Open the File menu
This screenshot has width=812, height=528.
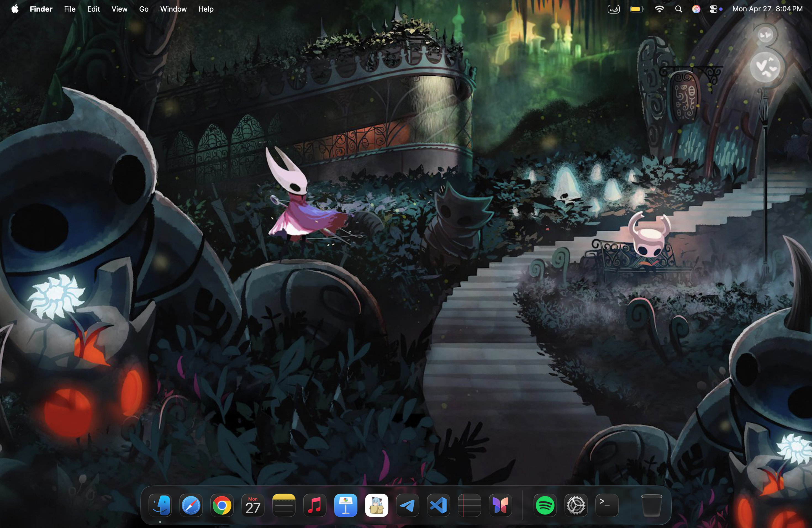click(70, 9)
